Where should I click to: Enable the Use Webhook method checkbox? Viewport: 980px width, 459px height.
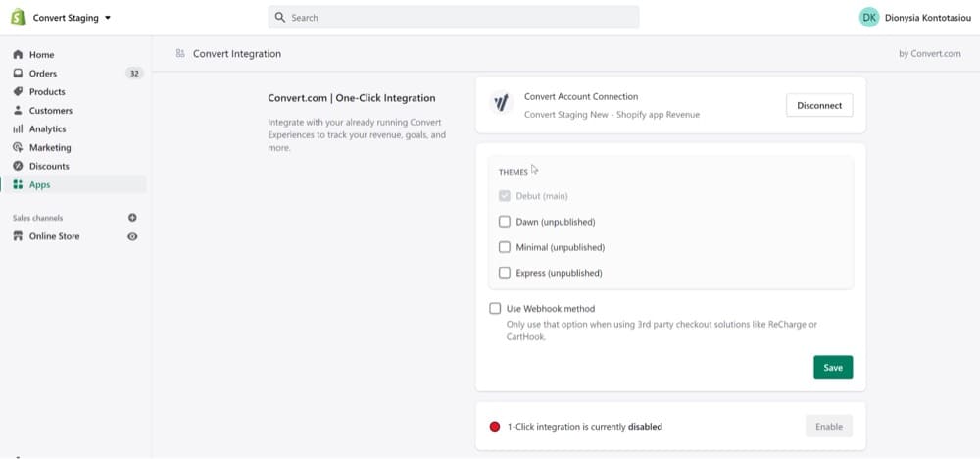click(x=495, y=308)
